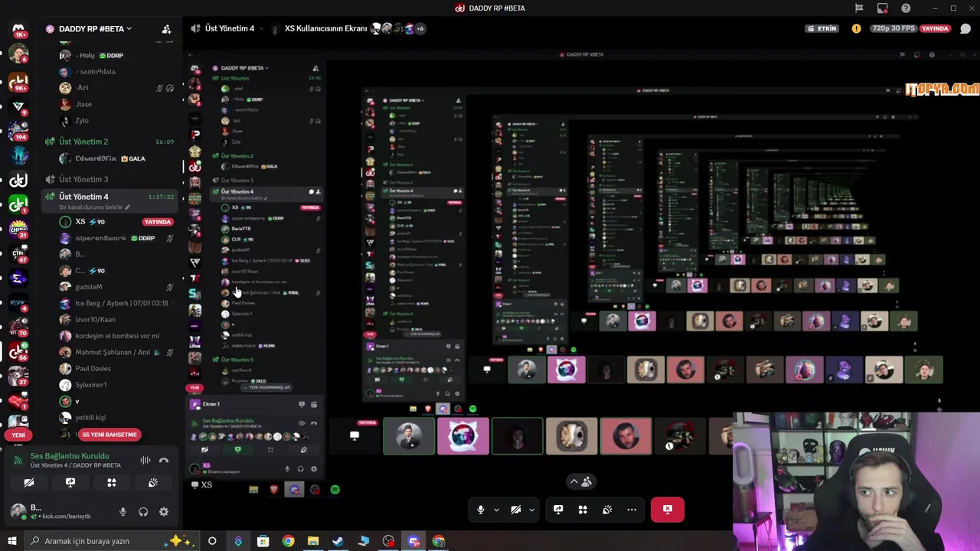
Task: Click own user avatar kick.com/barisytb
Action: tap(18, 511)
